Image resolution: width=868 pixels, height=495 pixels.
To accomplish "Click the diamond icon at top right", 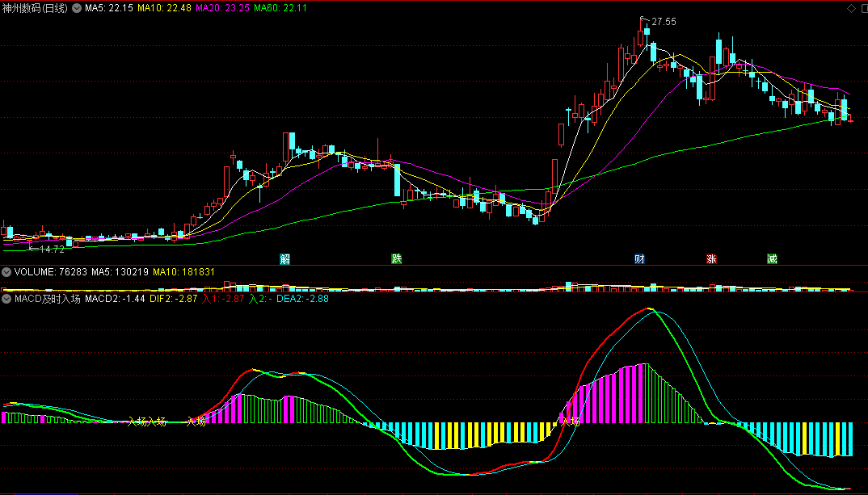I will (x=851, y=8).
